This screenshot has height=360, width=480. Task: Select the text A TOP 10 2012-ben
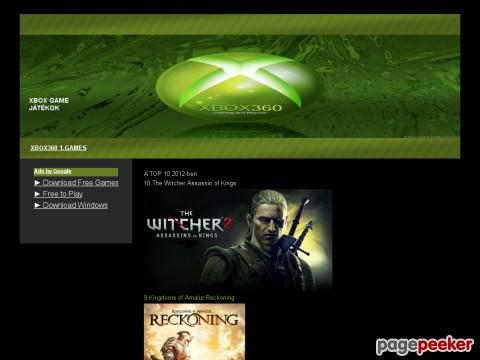click(170, 174)
